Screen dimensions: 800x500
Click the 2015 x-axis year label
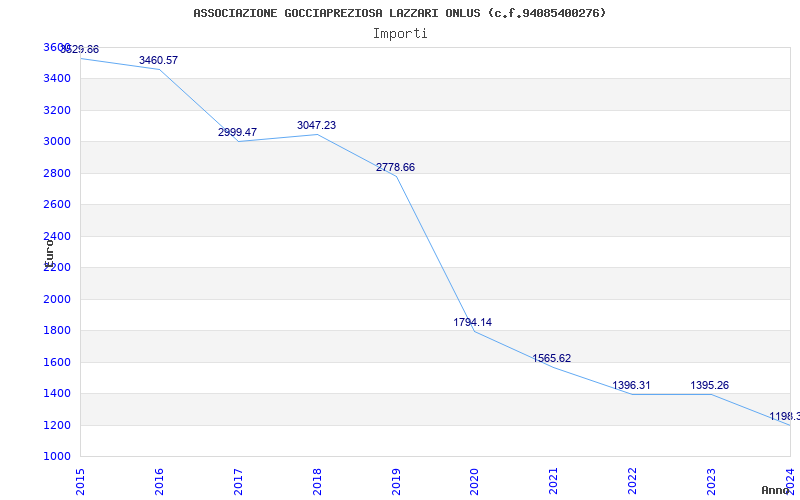click(x=80, y=482)
